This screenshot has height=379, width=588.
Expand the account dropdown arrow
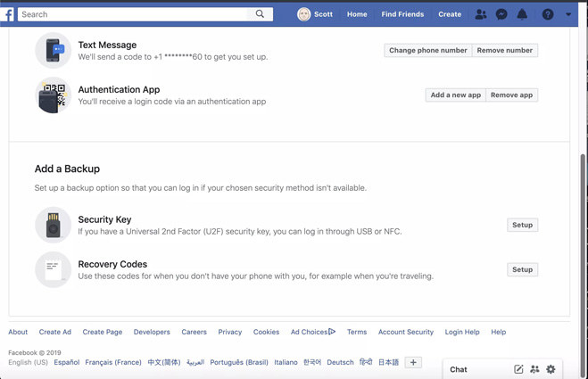point(568,14)
